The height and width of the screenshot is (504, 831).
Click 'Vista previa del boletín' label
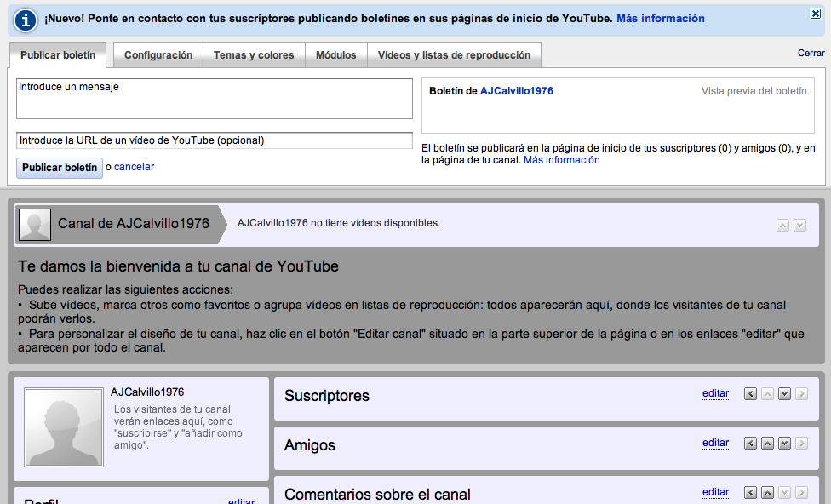pyautogui.click(x=754, y=91)
